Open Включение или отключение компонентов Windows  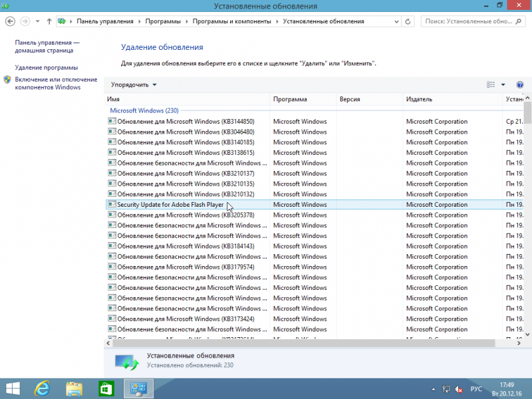56,84
